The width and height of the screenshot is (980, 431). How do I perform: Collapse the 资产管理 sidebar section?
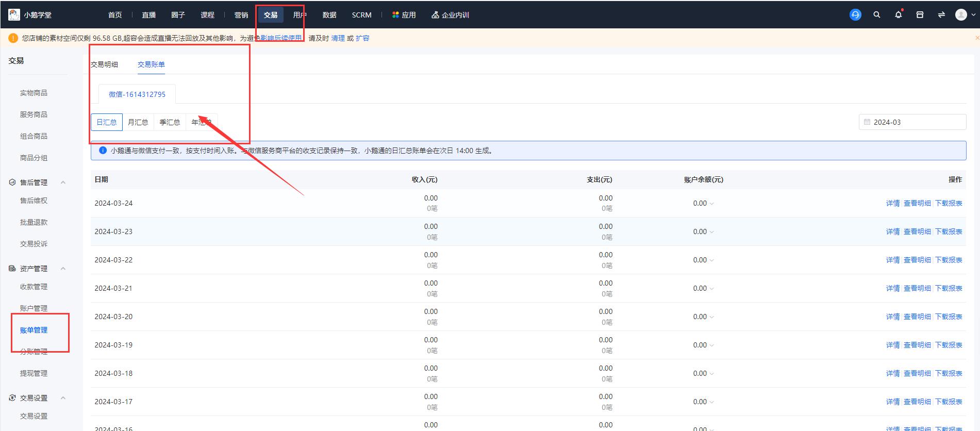click(x=63, y=269)
